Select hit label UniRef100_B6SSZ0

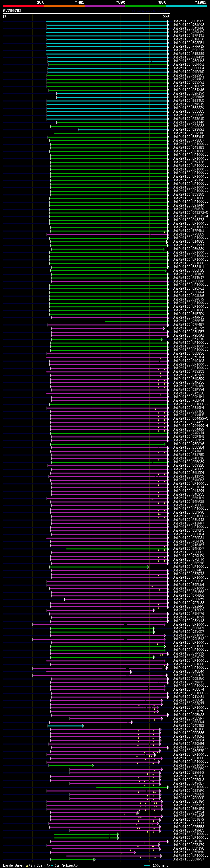(x=188, y=108)
